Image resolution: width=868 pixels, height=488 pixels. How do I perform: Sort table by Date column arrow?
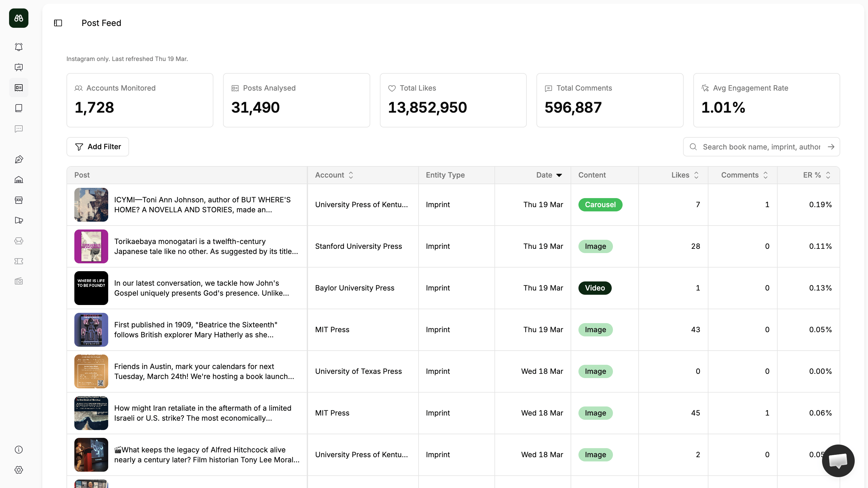coord(559,175)
